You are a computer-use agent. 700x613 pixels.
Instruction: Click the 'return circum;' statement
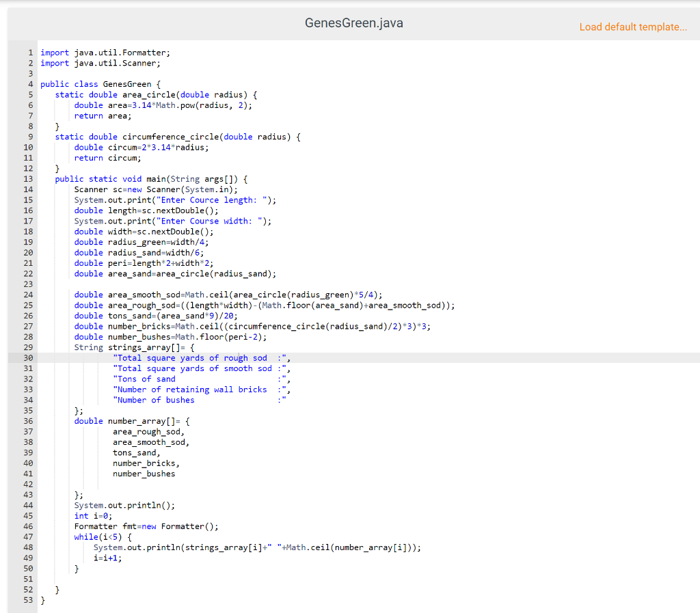click(107, 158)
